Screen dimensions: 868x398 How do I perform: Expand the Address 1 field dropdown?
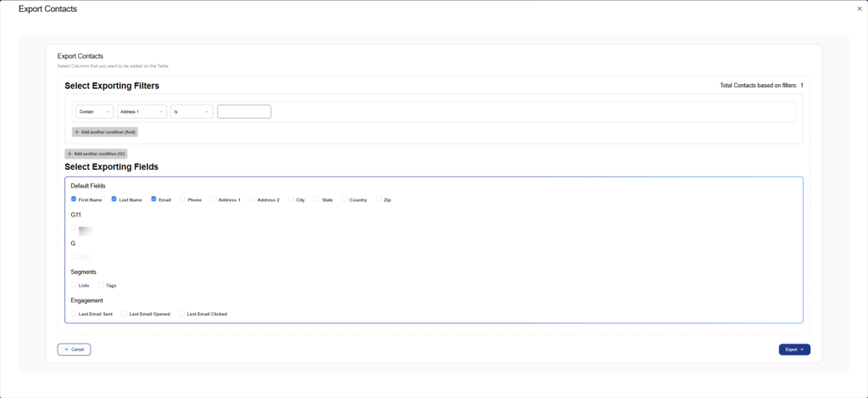pyautogui.click(x=142, y=111)
